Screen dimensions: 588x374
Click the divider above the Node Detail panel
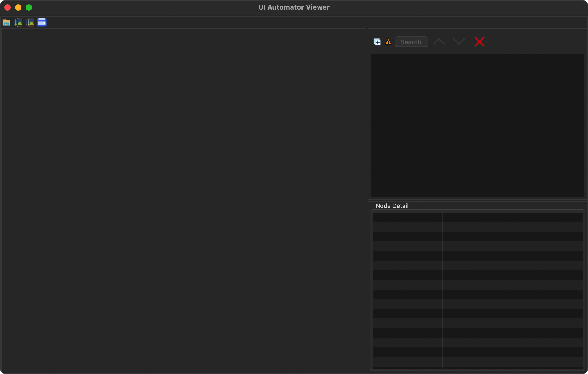tap(477, 200)
